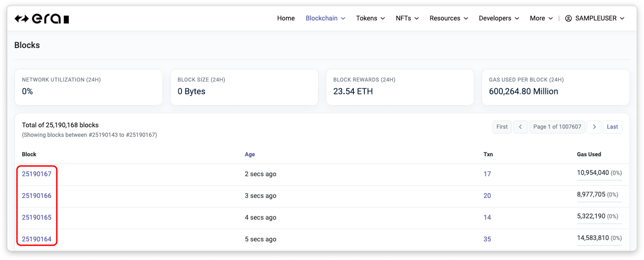Expand the Tokens dropdown menu

click(370, 18)
